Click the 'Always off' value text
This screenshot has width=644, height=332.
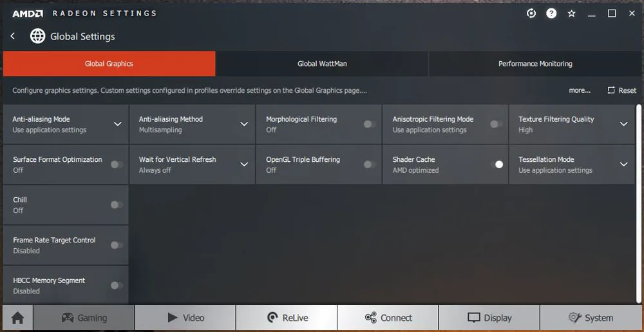155,170
